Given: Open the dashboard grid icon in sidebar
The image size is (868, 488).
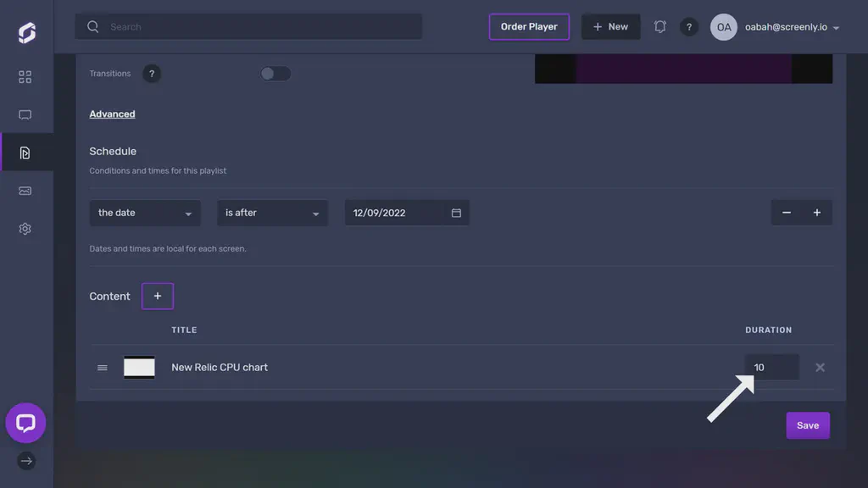Looking at the screenshot, I should [25, 76].
